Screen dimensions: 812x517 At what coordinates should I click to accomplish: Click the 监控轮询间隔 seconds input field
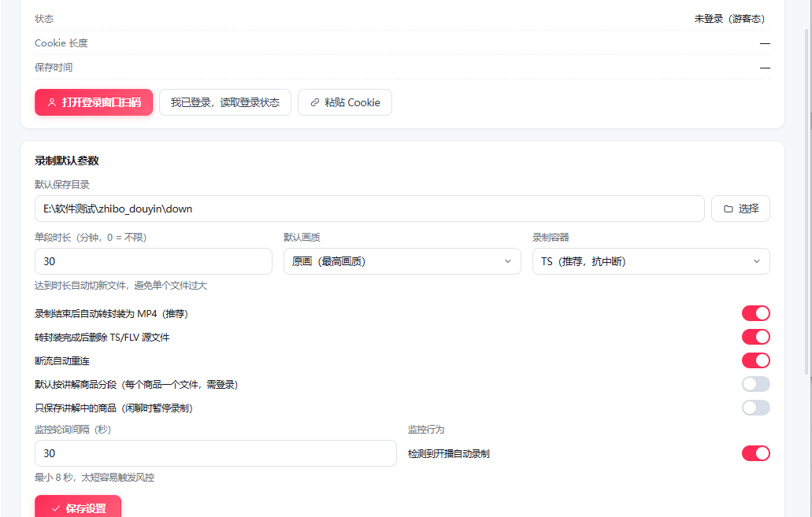coord(216,453)
